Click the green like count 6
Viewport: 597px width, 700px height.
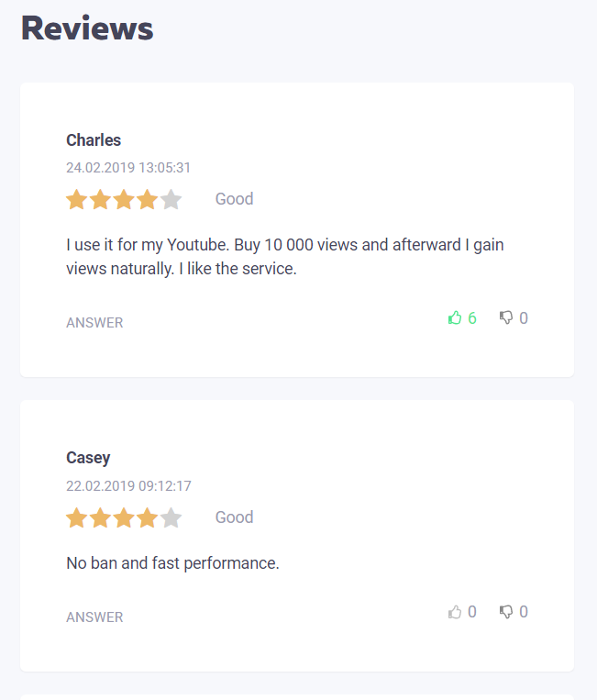coord(472,318)
